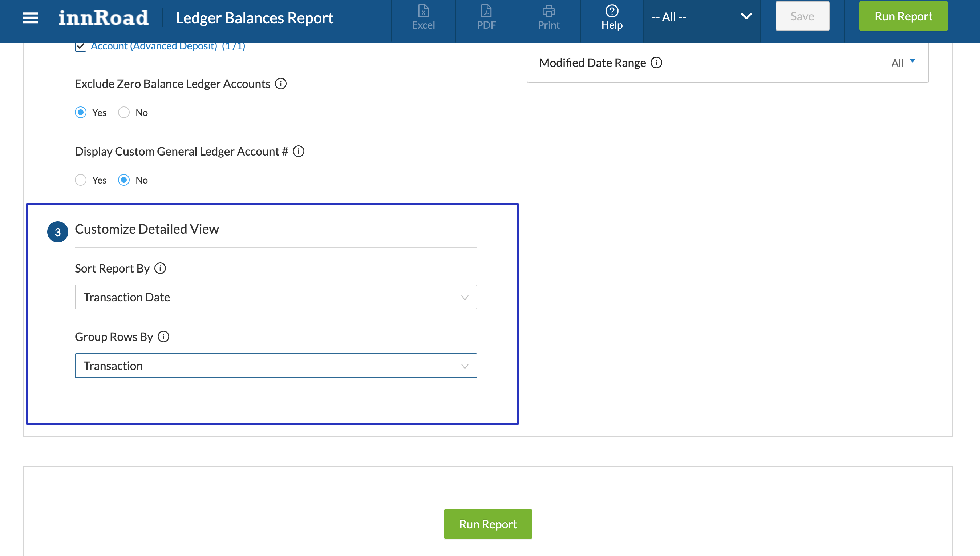Click info icon beside Modified Date Range
This screenshot has height=556, width=980.
656,63
